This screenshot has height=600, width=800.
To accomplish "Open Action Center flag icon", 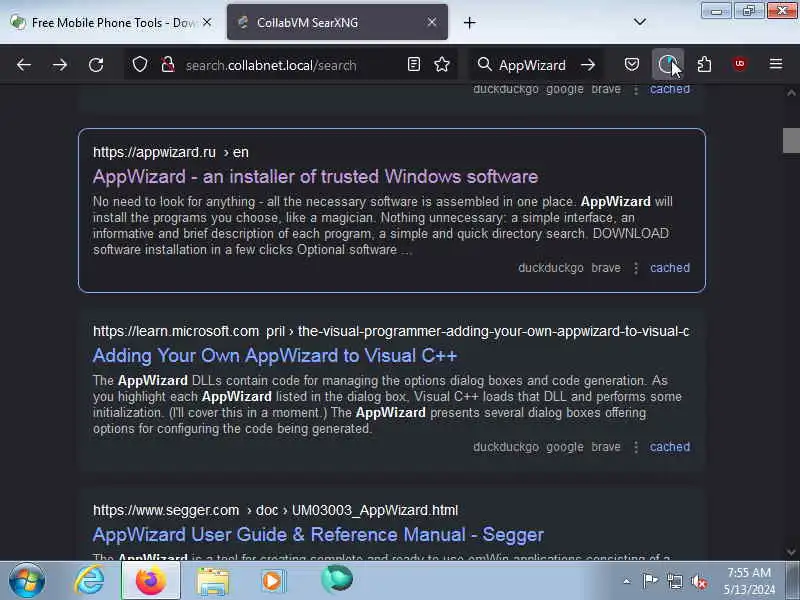I will [x=650, y=581].
